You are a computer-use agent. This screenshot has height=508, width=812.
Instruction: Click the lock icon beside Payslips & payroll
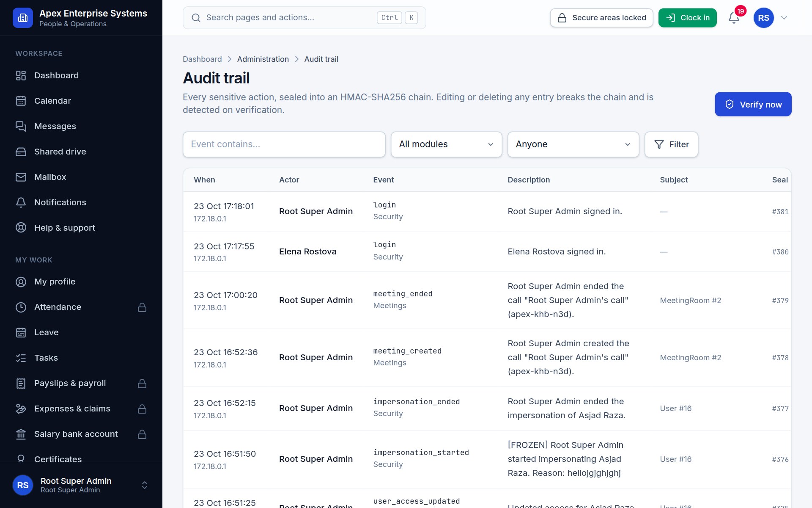(x=142, y=383)
